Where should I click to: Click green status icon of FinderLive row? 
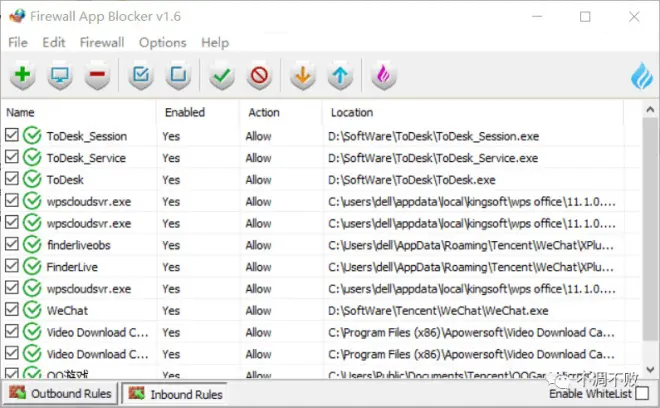[x=32, y=267]
